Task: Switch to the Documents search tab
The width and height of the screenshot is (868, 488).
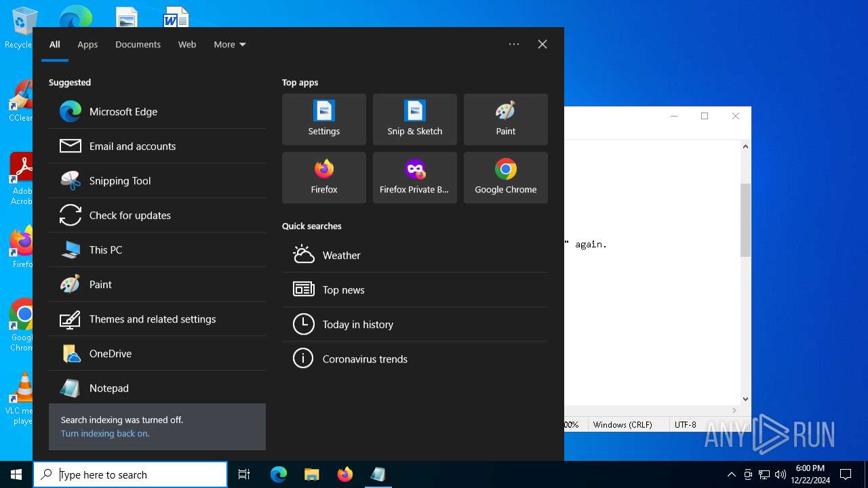Action: pos(138,45)
